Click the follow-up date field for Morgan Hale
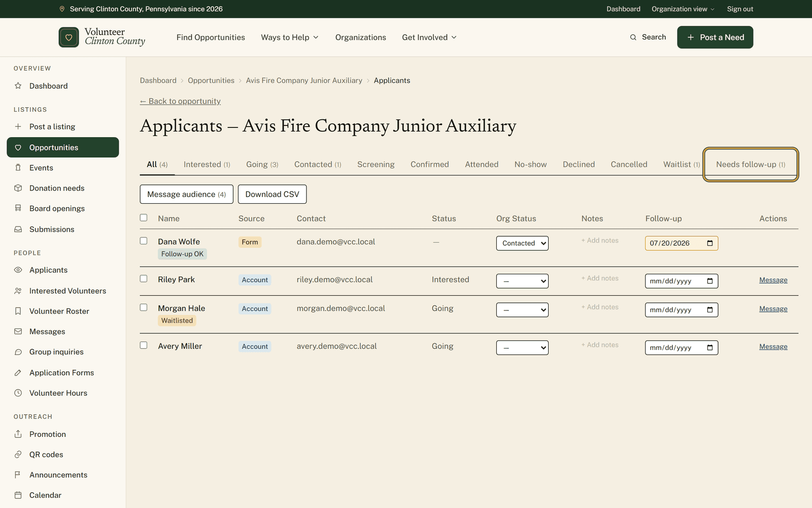 click(x=682, y=310)
